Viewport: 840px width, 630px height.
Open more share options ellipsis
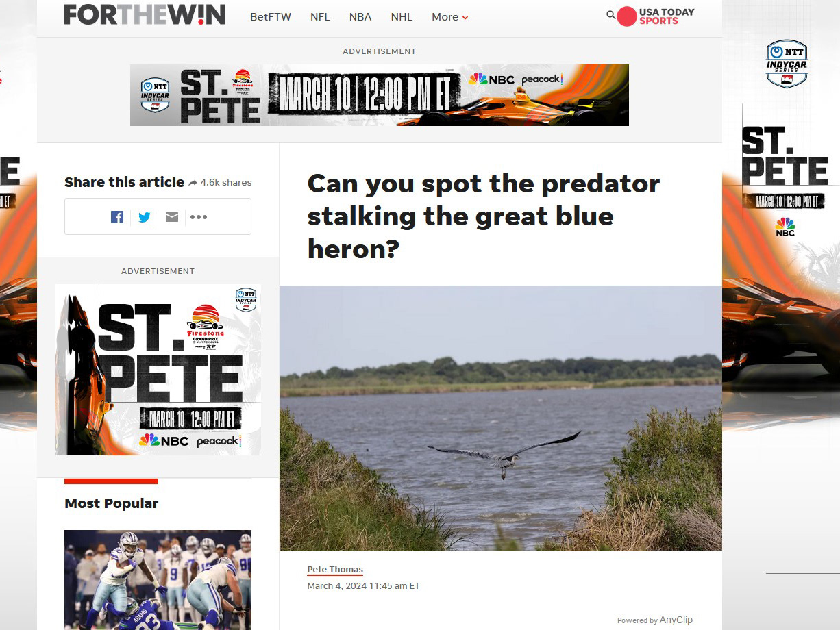pyautogui.click(x=199, y=217)
